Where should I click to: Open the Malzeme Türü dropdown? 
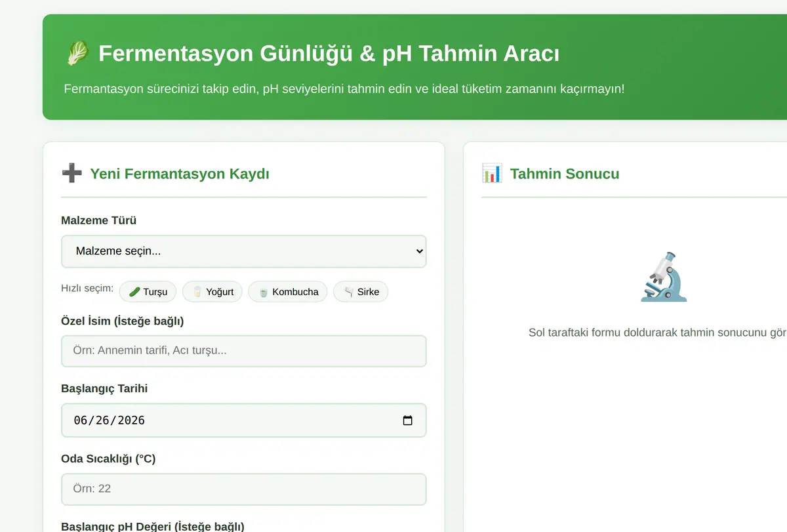[x=243, y=251]
